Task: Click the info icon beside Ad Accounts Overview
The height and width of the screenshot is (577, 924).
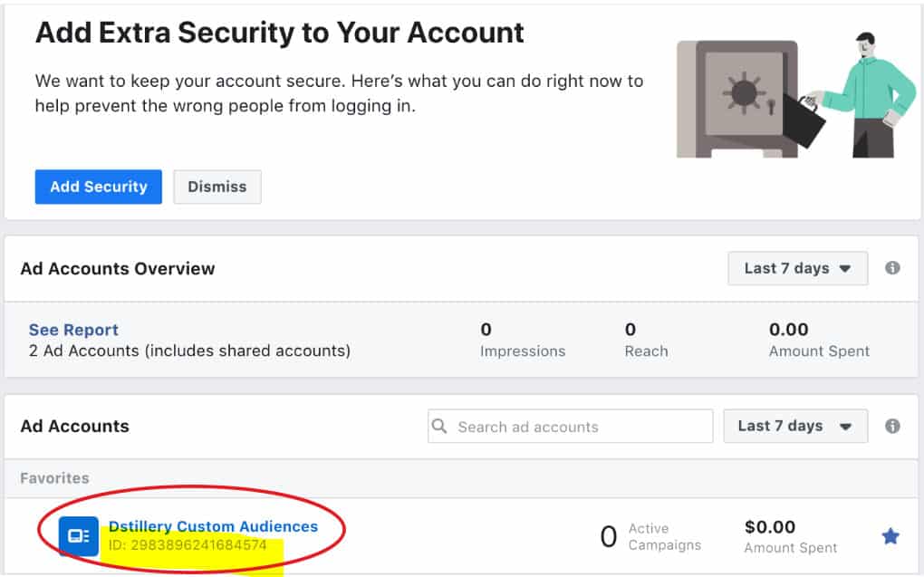Action: [891, 268]
